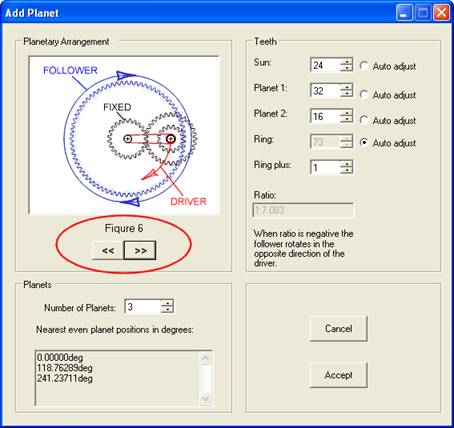Viewport: 454px width, 428px height.
Task: Focus the Planet 2 teeth field
Action: point(326,116)
